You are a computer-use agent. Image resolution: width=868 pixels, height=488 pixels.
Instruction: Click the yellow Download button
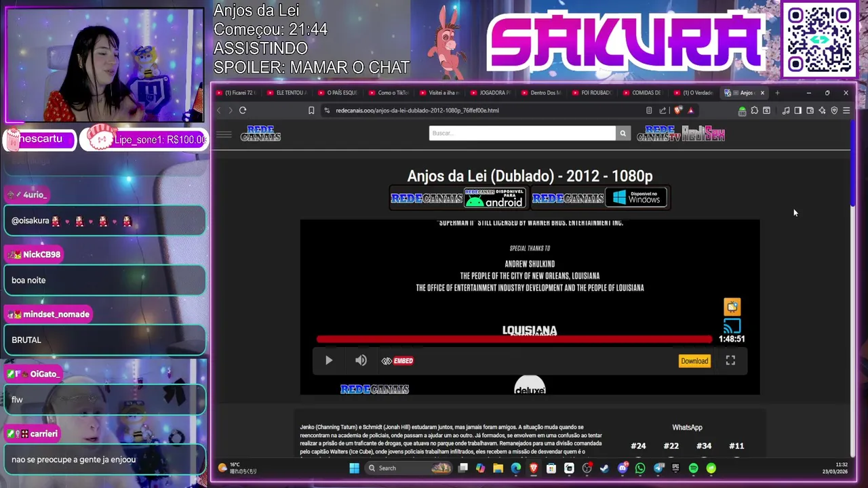click(694, 361)
